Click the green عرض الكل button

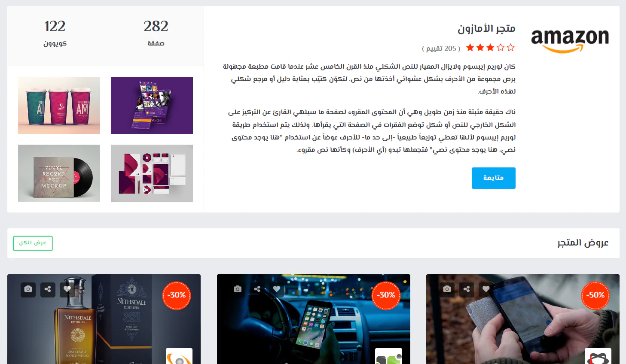pos(33,243)
